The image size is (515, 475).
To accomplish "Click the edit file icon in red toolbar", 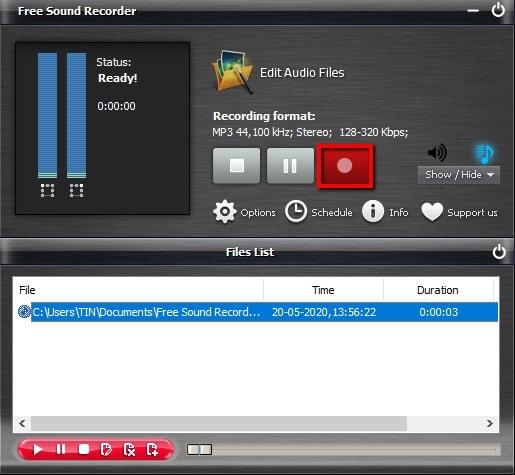I will (106, 449).
